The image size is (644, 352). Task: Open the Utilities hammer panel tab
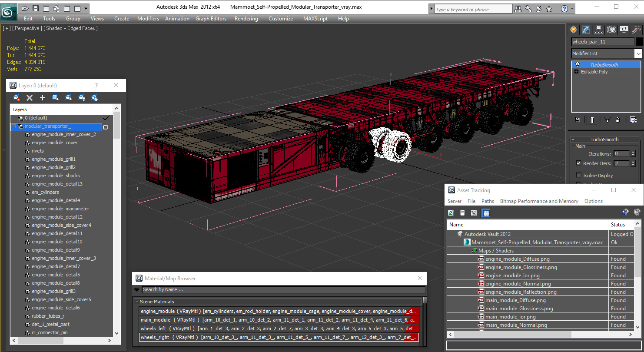point(637,30)
